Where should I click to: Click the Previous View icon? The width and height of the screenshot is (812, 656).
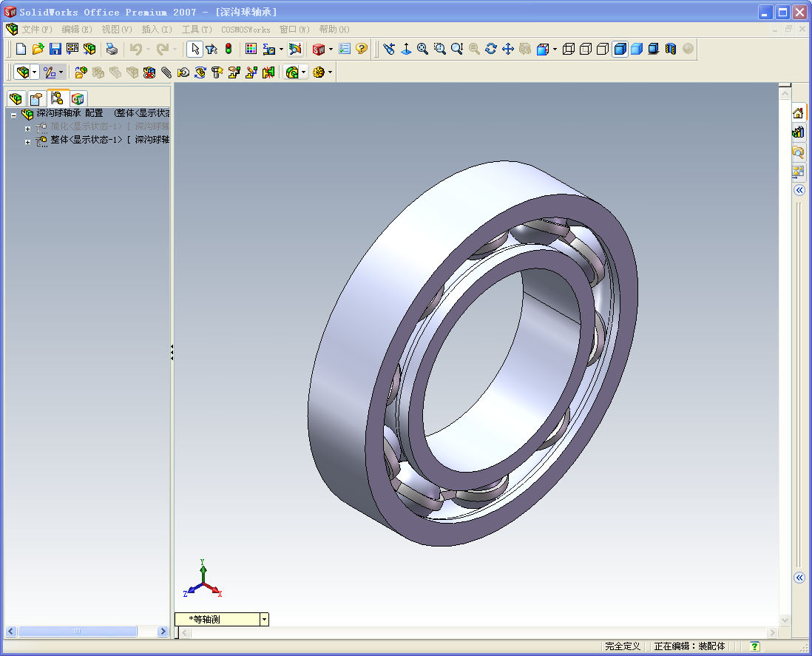click(389, 50)
